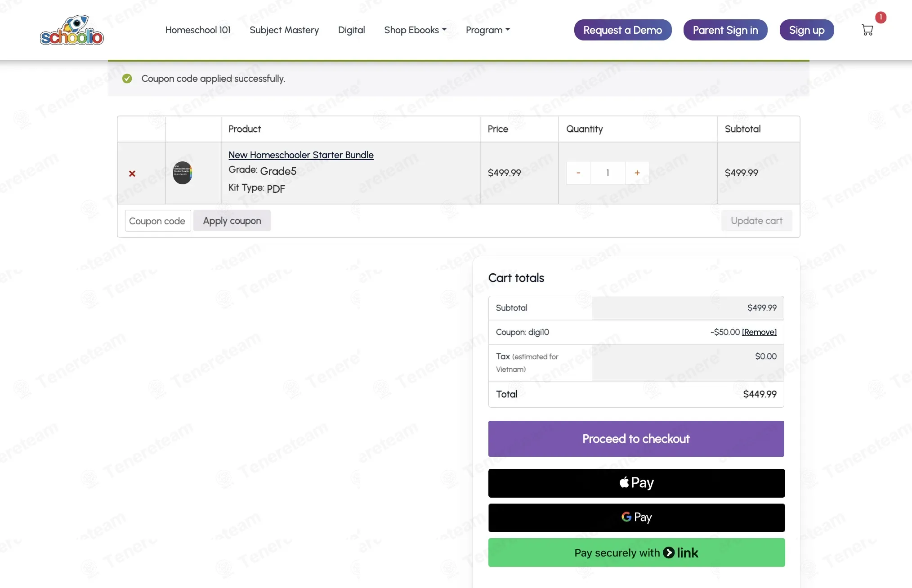Decrease quantity with the minus button
Image resolution: width=912 pixels, height=588 pixels.
(x=578, y=173)
